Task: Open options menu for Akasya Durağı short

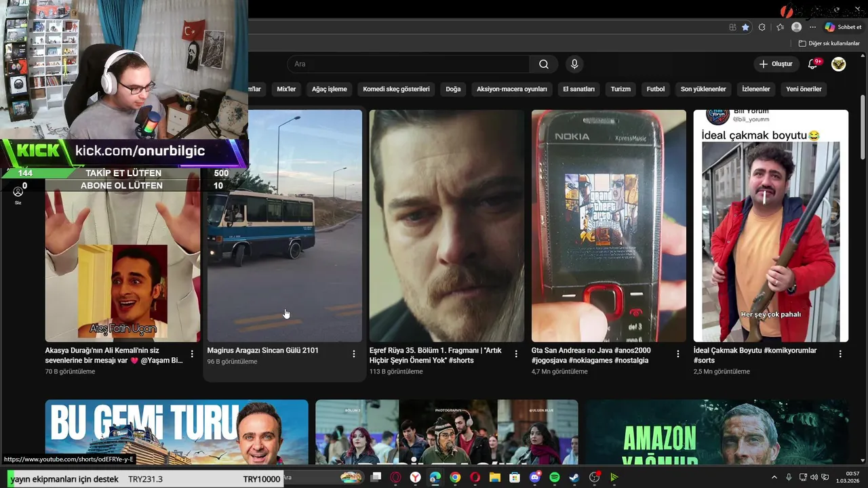Action: tap(192, 354)
